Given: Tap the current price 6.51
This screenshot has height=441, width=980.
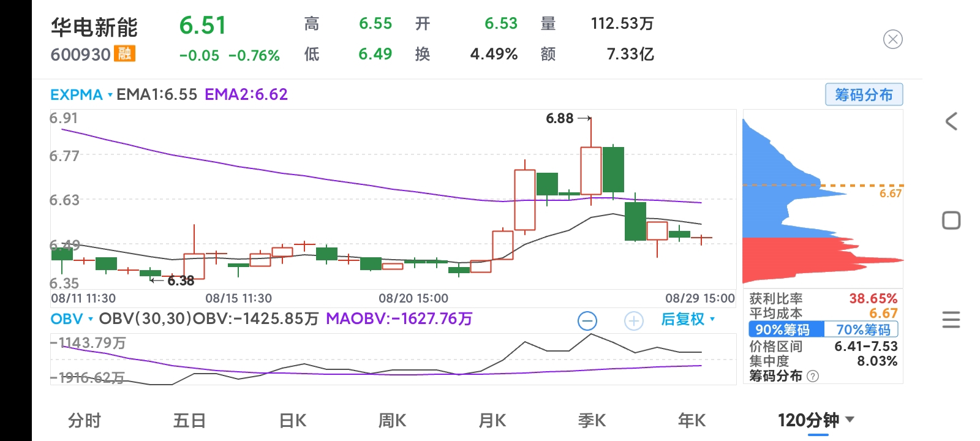Looking at the screenshot, I should tap(203, 26).
